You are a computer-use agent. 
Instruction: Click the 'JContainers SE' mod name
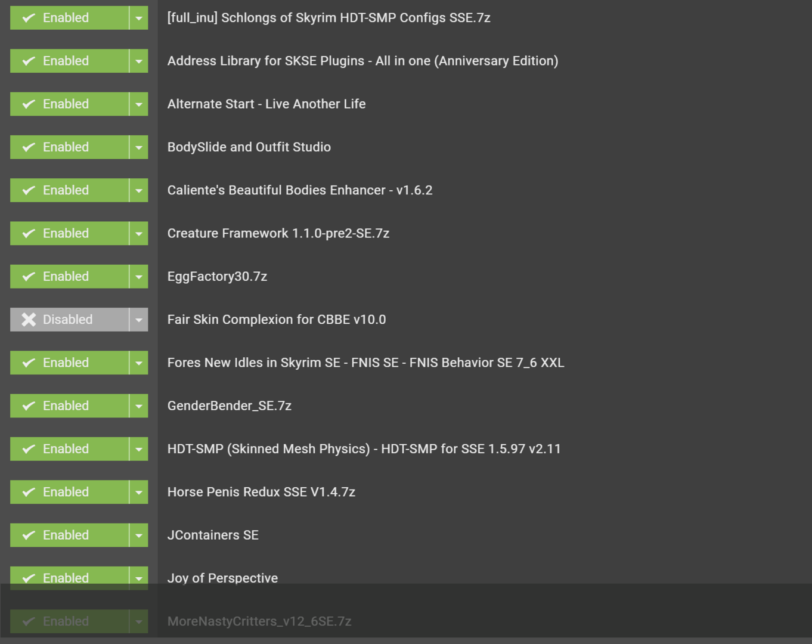[213, 535]
